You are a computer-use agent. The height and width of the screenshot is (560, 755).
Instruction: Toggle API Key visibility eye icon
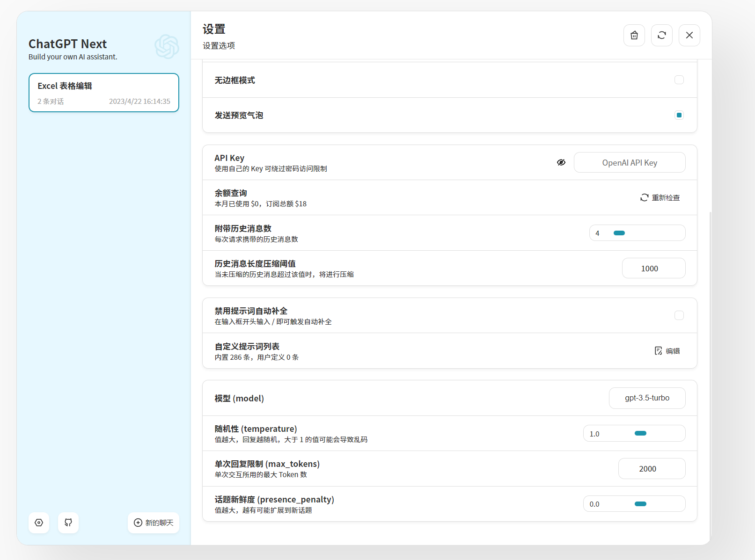(561, 162)
